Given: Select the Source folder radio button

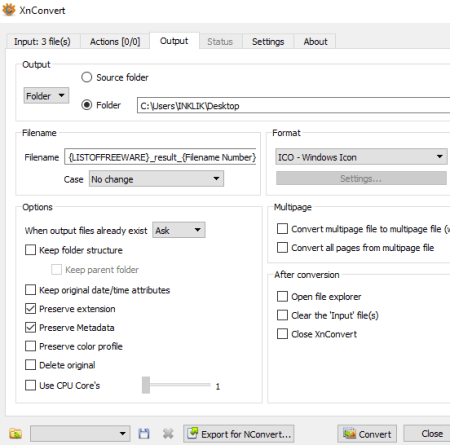Looking at the screenshot, I should coord(87,77).
